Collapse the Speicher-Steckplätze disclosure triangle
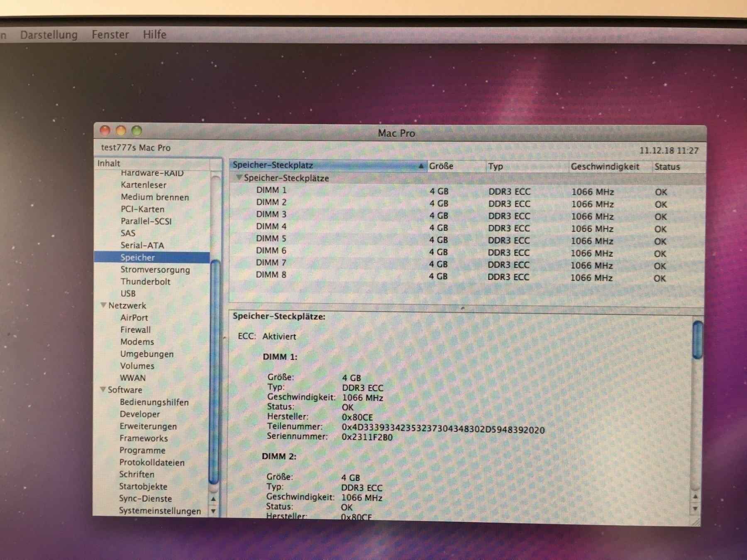 [x=239, y=177]
